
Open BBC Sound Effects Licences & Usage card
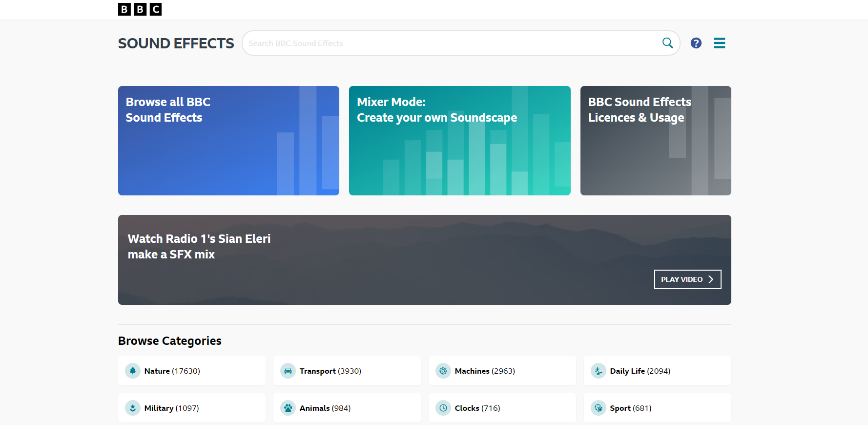[x=655, y=141]
